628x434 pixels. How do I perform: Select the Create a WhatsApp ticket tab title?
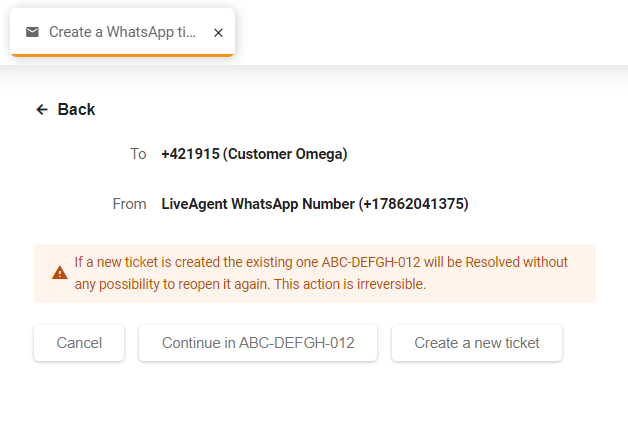[122, 32]
